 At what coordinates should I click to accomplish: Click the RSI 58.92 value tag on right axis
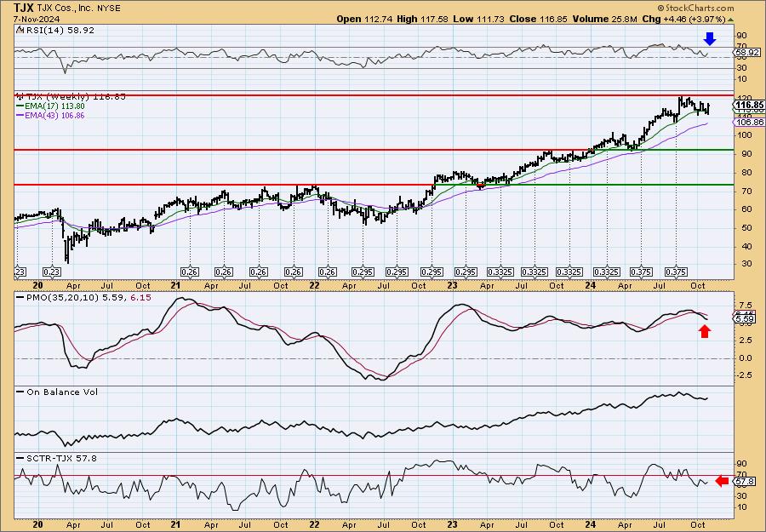(747, 52)
